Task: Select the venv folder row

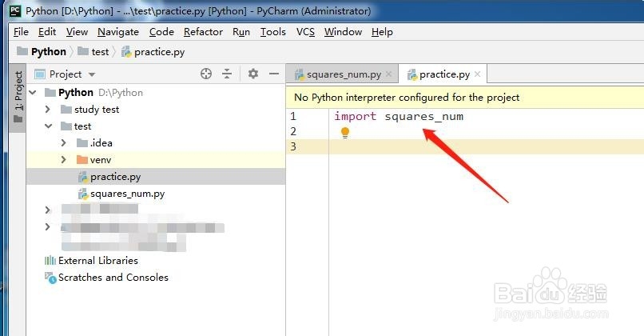Action: [156, 160]
